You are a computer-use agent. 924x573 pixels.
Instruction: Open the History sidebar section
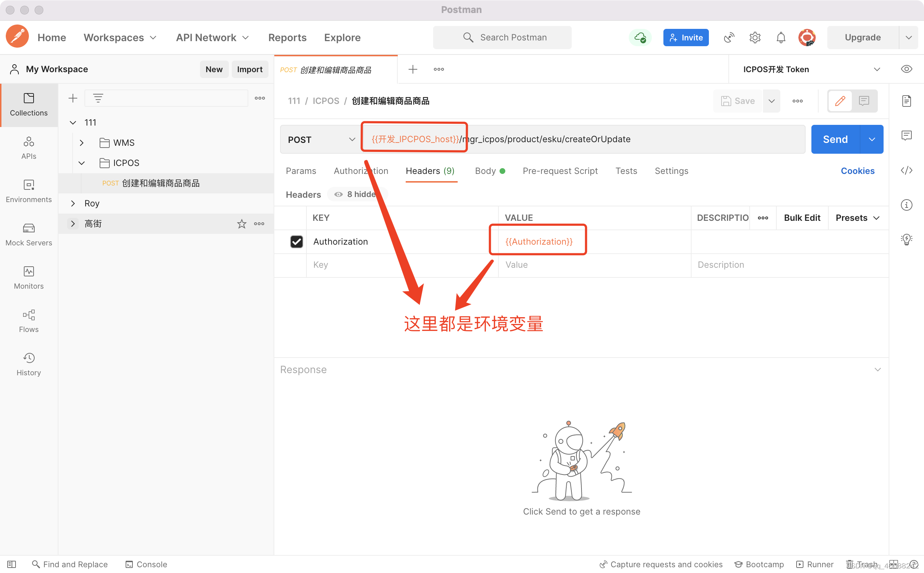click(x=29, y=364)
